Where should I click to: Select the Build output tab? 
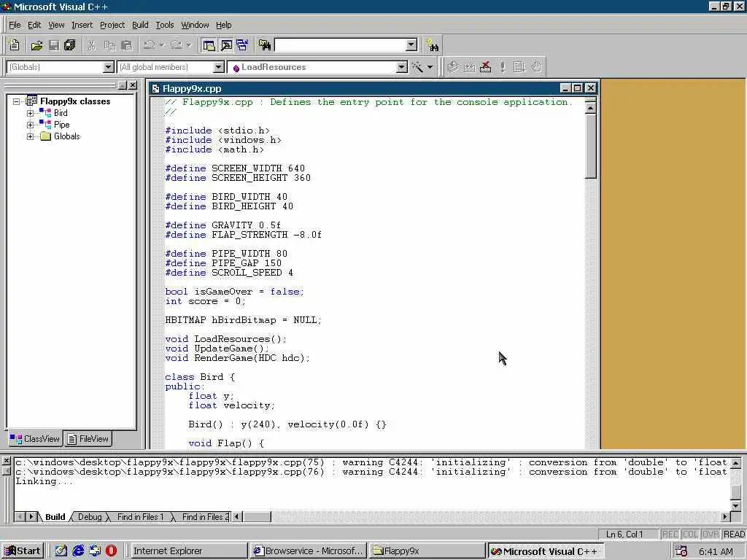[55, 517]
